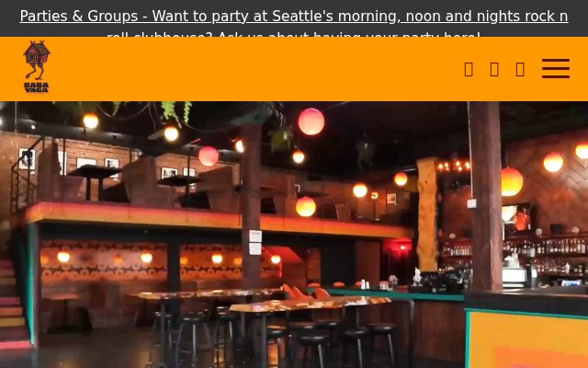The image size is (588, 368).
Task: Select the dark announcement bar at page top
Action: coord(294,18)
